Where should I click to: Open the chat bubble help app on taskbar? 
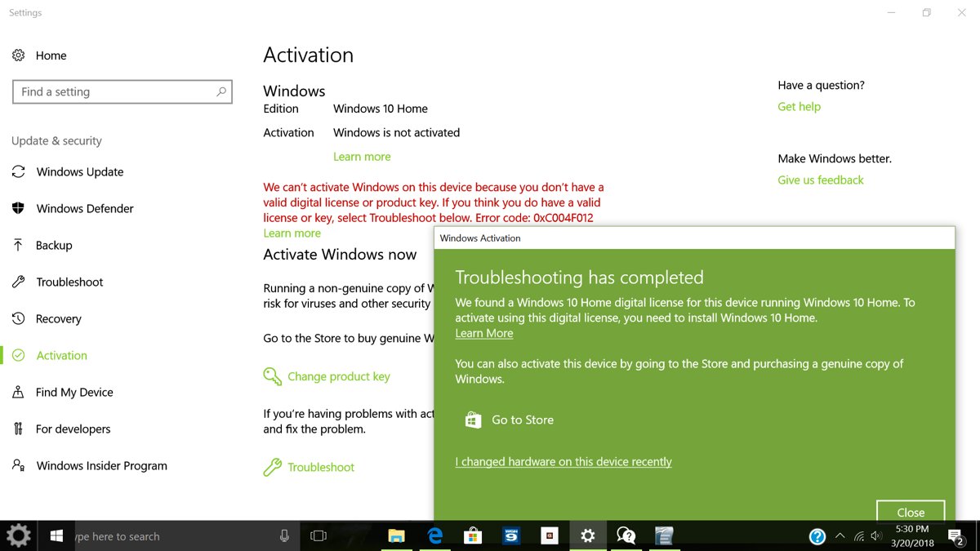point(626,536)
